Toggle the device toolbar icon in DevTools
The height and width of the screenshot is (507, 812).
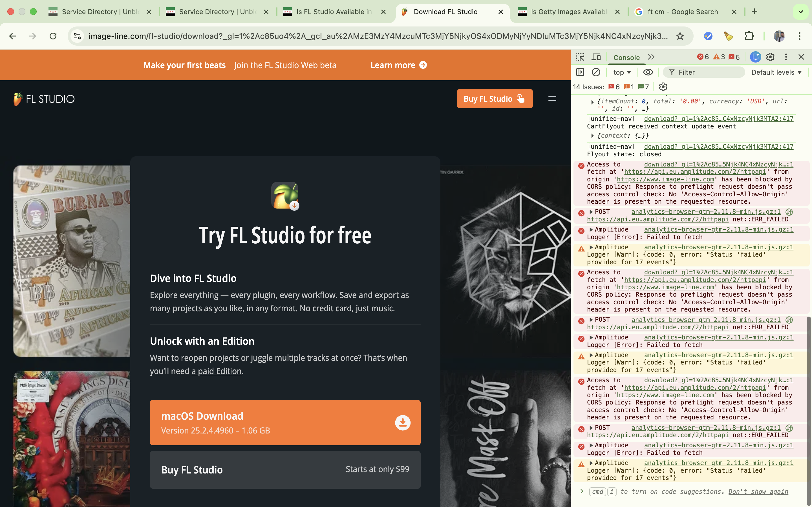click(596, 57)
